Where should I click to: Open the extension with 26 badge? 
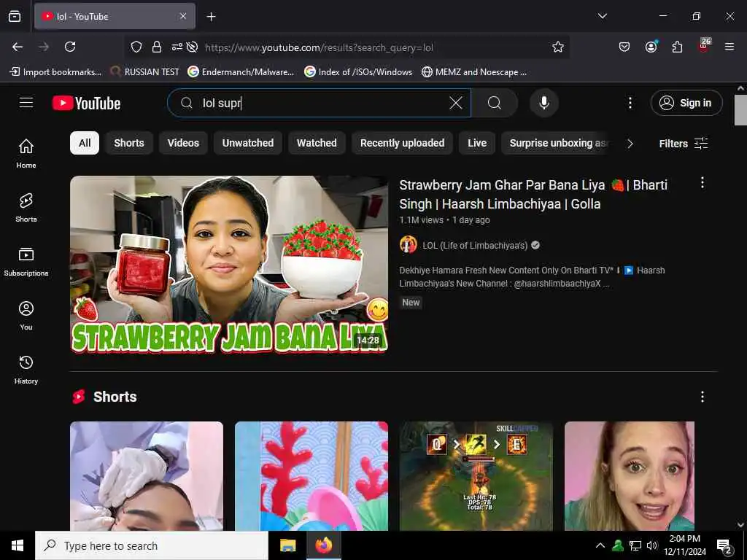pos(704,46)
